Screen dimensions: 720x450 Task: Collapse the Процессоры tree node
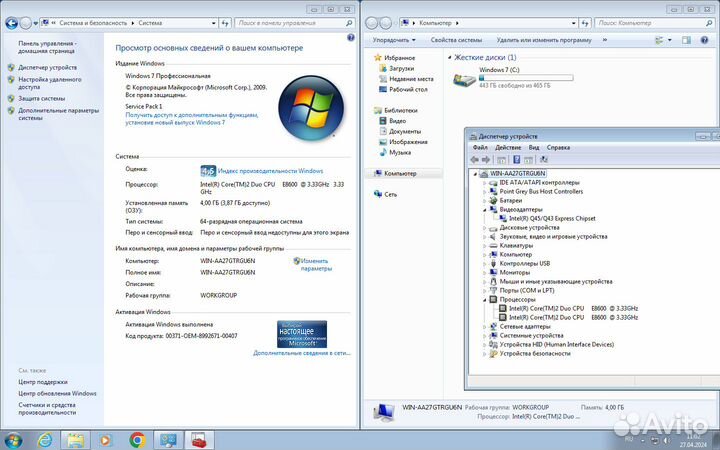(484, 300)
